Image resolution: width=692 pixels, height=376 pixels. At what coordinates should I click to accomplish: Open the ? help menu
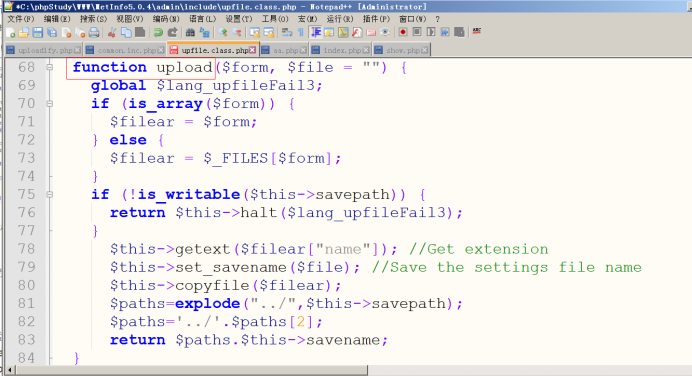pyautogui.click(x=437, y=19)
